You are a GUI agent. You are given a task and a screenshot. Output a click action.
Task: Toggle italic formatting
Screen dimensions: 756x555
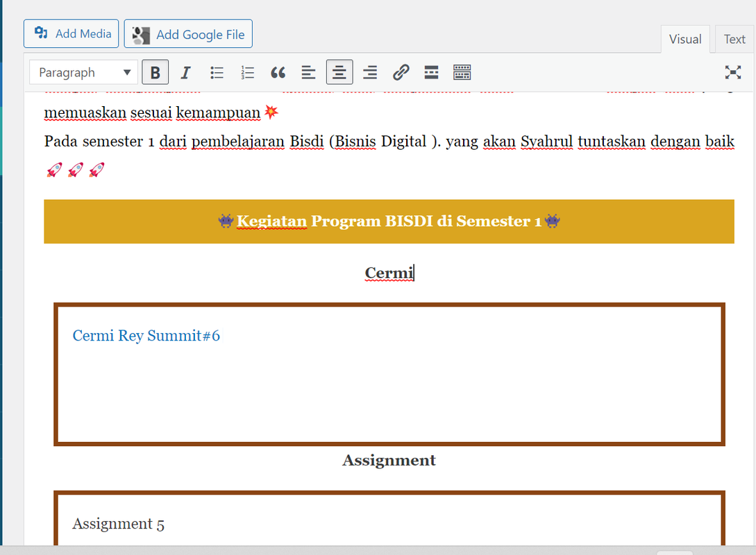tap(185, 73)
